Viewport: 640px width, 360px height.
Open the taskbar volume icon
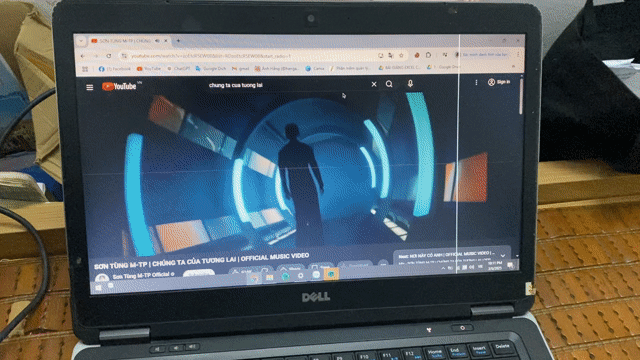pyautogui.click(x=472, y=267)
